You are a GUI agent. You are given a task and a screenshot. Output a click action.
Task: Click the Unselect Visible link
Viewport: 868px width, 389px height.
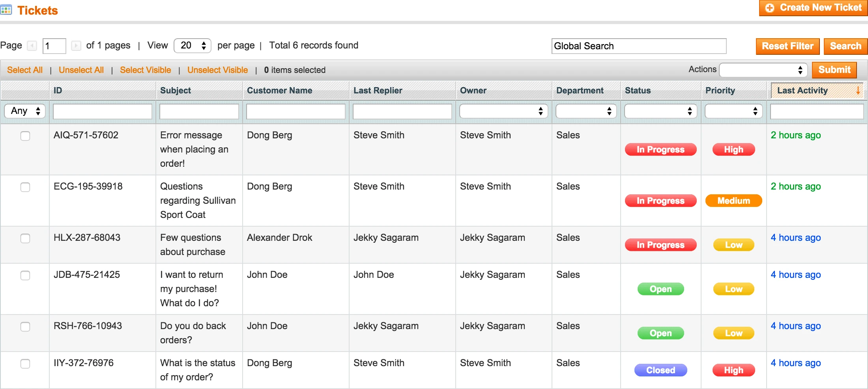(217, 70)
